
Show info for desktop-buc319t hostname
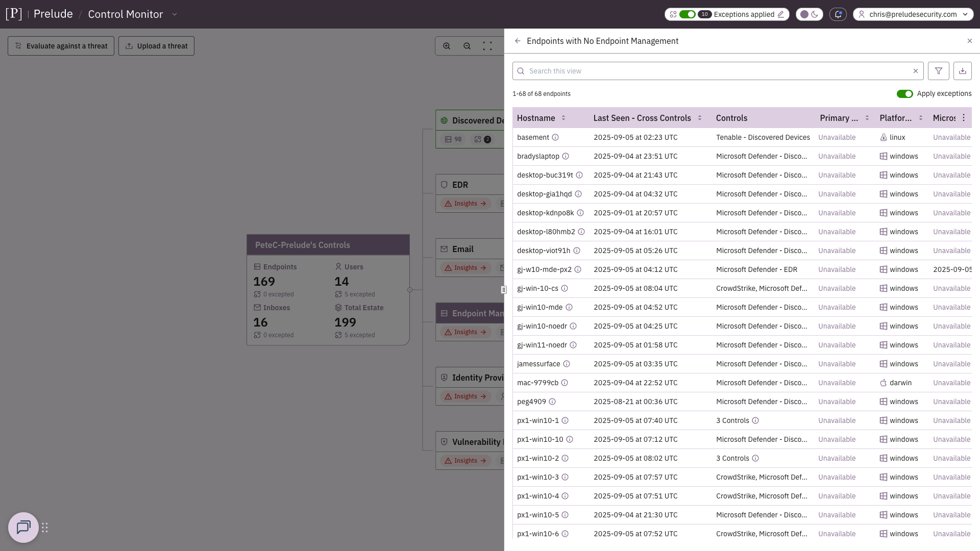(x=579, y=175)
